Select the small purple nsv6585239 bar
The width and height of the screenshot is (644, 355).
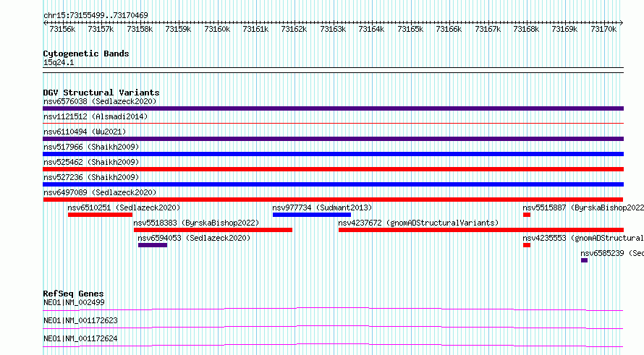[x=584, y=260]
